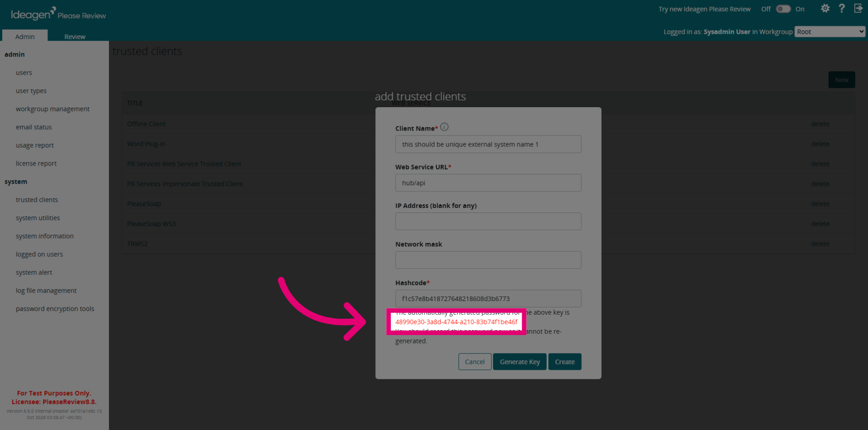Open the help question mark icon
The image size is (868, 430).
[x=841, y=9]
